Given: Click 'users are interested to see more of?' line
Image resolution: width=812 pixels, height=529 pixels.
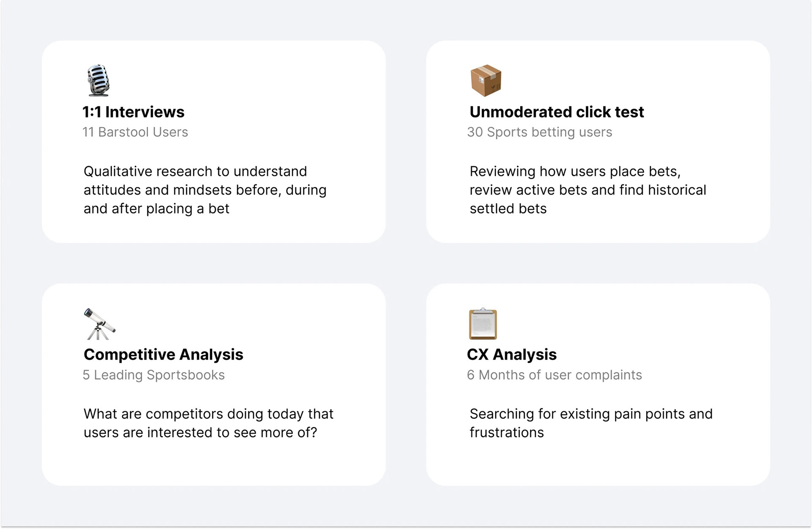Looking at the screenshot, I should (x=200, y=433).
